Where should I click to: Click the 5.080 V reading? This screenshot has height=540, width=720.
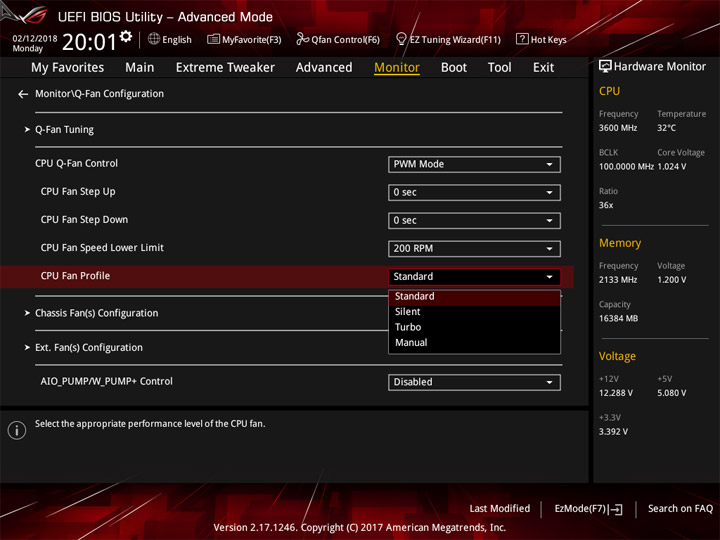pos(671,393)
